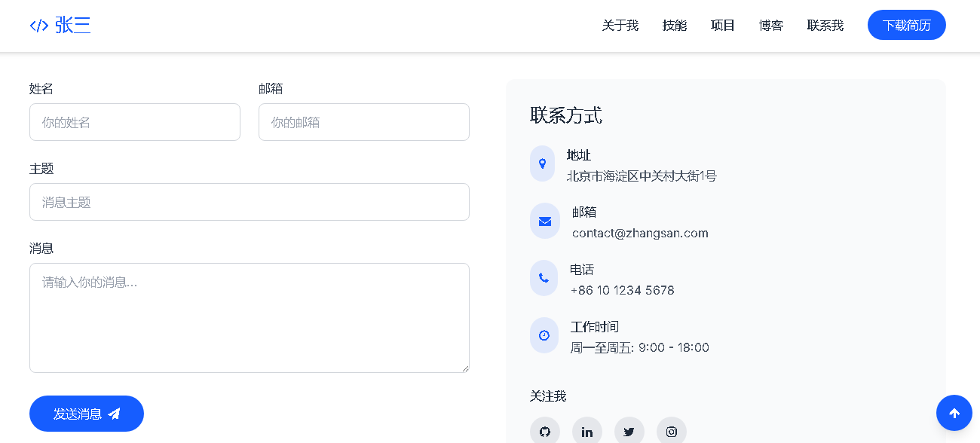Open the GitHub social icon
This screenshot has width=980, height=443.
[544, 432]
